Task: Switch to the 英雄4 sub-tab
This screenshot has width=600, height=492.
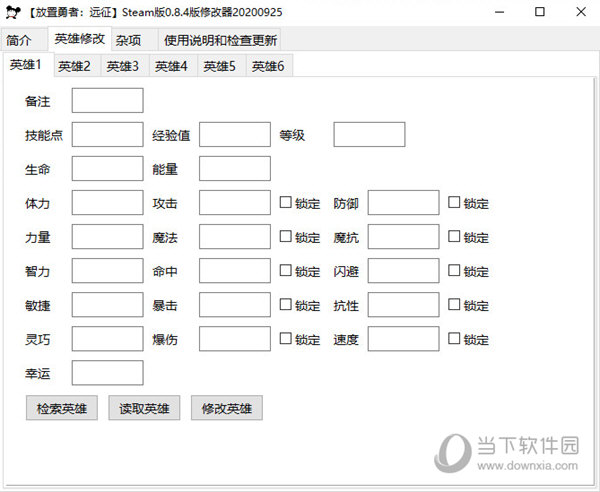Action: [173, 66]
